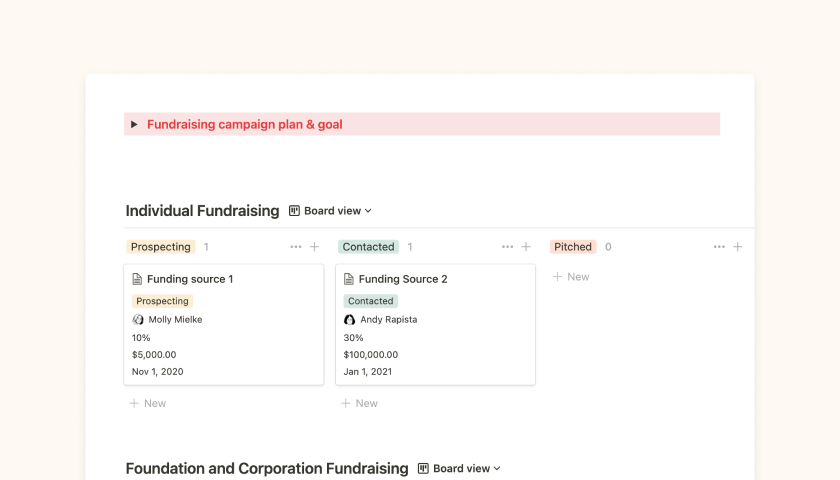Add new card below Funding source 1

tap(148, 403)
